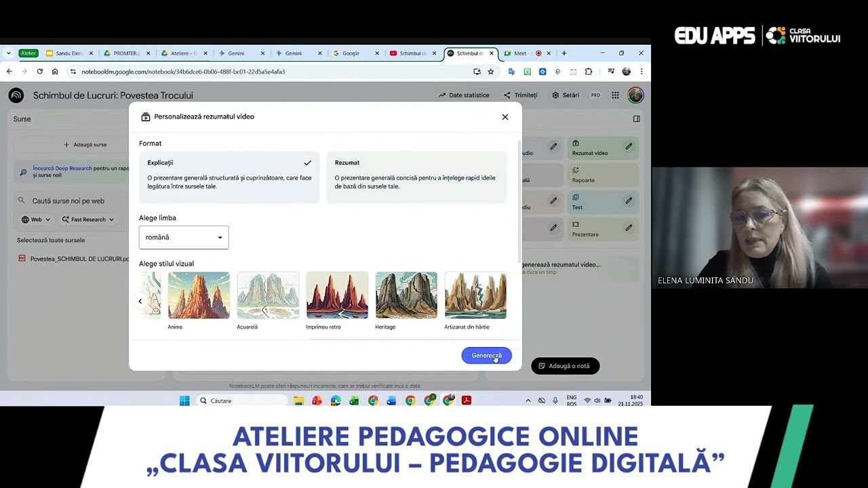Choose the Heritage visual style thumbnail
The width and height of the screenshot is (868, 488).
pyautogui.click(x=406, y=296)
